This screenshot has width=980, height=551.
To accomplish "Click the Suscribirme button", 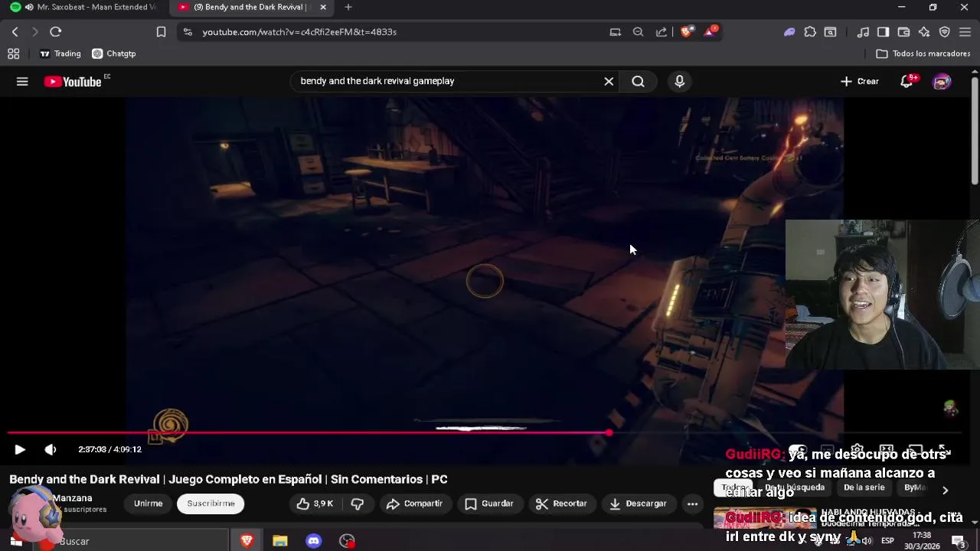I will pos(211,504).
